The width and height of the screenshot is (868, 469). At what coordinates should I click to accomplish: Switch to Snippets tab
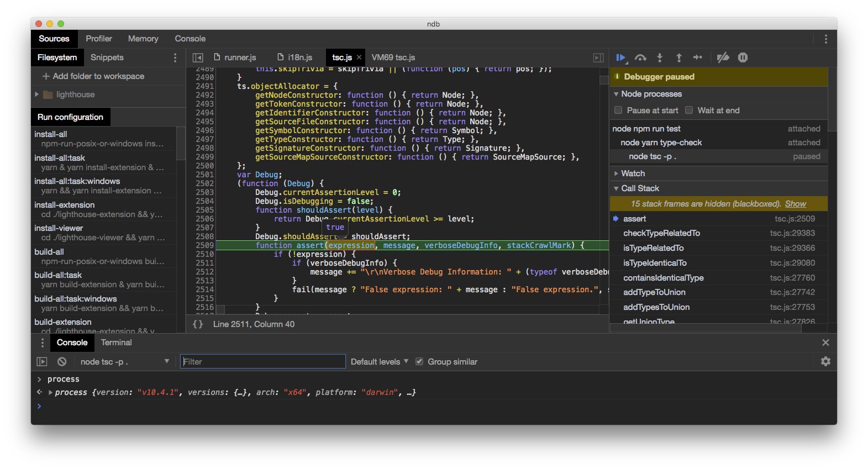pos(107,57)
